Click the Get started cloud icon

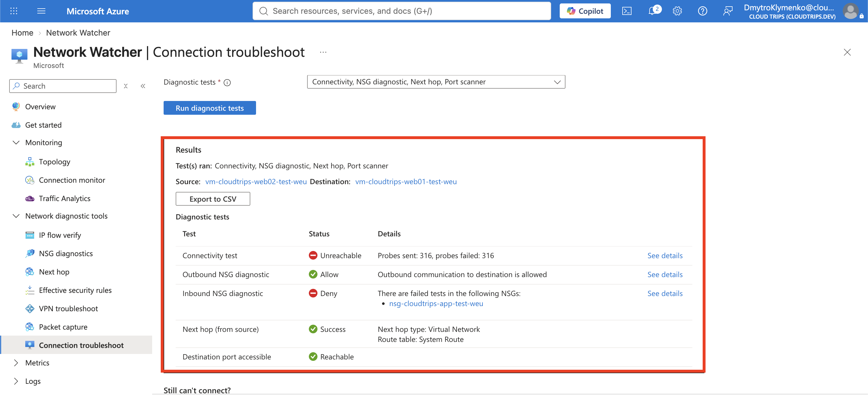(x=16, y=125)
